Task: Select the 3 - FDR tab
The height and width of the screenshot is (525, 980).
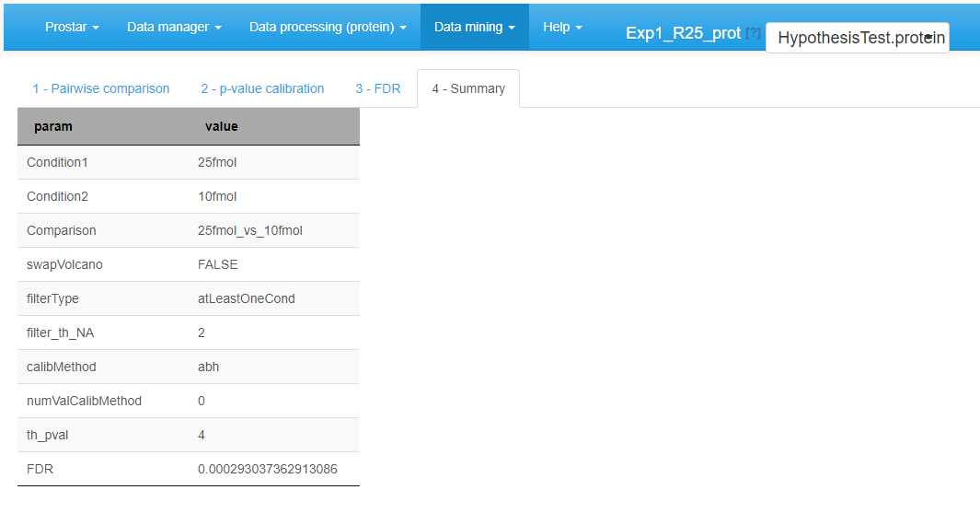Action: [378, 88]
